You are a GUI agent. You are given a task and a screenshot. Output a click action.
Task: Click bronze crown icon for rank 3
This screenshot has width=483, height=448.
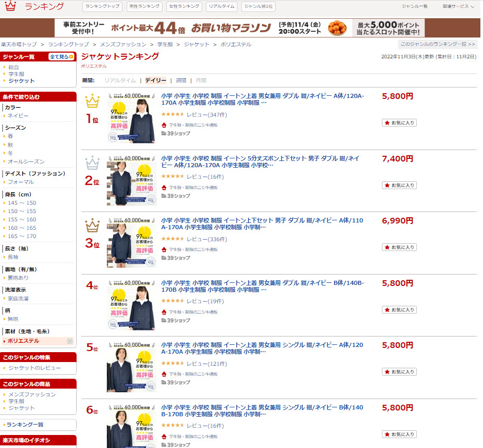pos(92,226)
